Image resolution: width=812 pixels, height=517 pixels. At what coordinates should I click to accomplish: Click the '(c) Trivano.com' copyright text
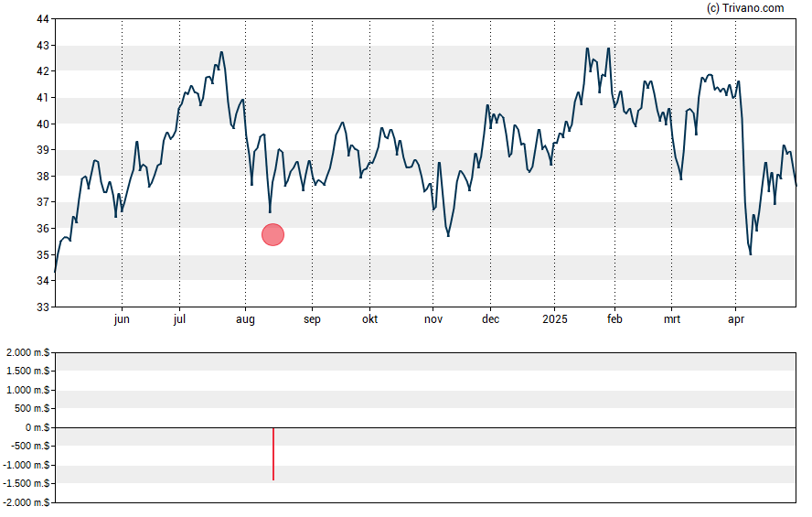(x=745, y=7)
